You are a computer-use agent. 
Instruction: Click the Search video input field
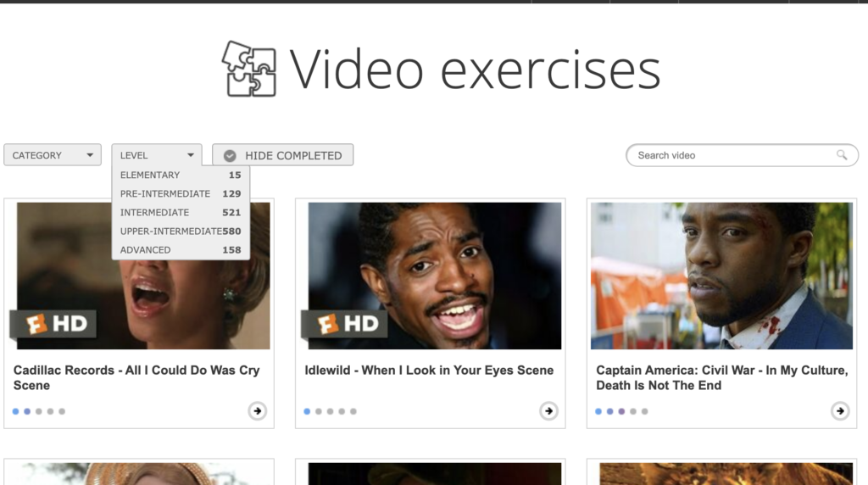(733, 155)
